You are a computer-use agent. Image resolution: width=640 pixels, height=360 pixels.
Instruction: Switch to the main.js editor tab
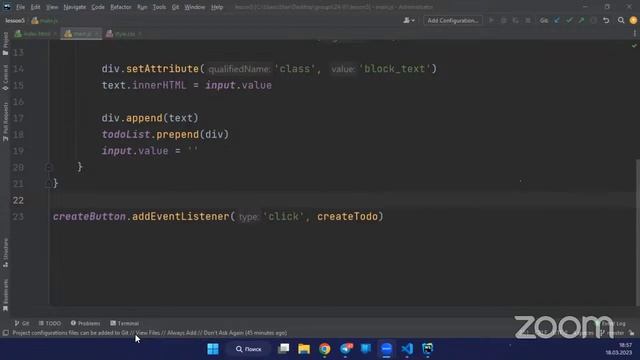pyautogui.click(x=81, y=34)
